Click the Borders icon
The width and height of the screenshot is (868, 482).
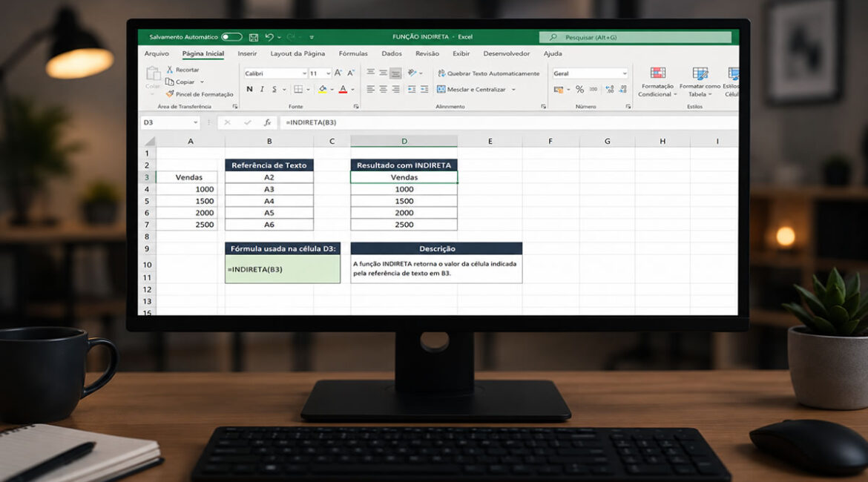click(x=298, y=89)
